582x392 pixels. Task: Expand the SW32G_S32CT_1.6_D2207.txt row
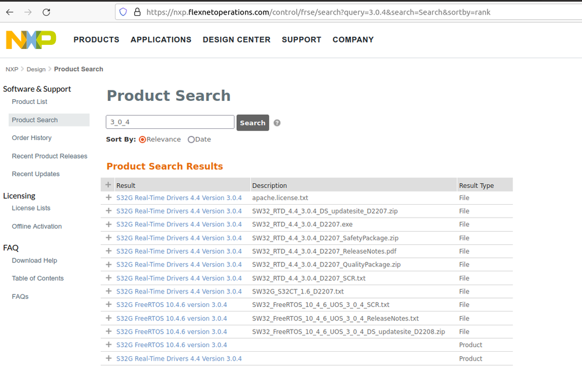108,292
